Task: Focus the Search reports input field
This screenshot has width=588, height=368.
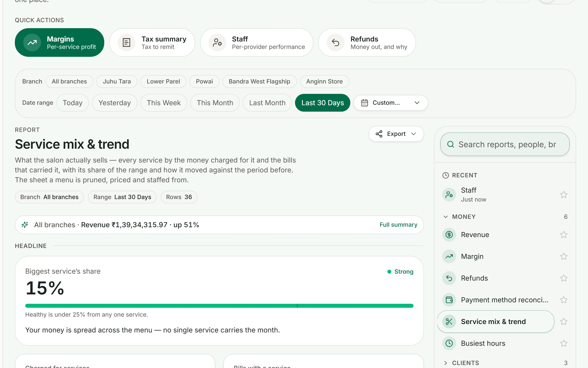Action: [x=505, y=144]
